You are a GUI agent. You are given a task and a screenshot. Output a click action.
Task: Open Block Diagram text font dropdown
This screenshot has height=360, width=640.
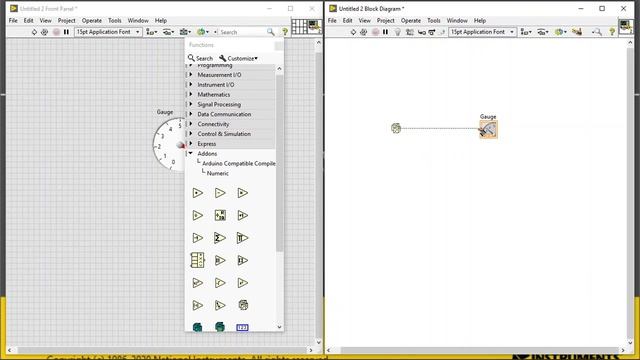pos(482,32)
